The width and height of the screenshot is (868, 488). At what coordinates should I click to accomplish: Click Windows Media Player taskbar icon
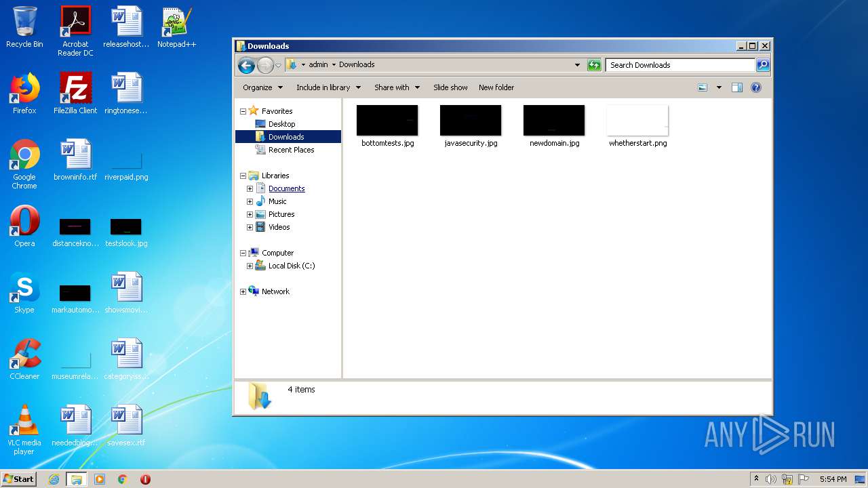pyautogui.click(x=100, y=479)
